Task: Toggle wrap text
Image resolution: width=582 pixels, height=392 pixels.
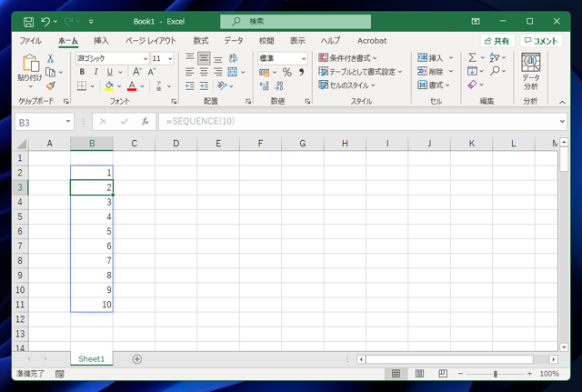Action: [x=233, y=58]
